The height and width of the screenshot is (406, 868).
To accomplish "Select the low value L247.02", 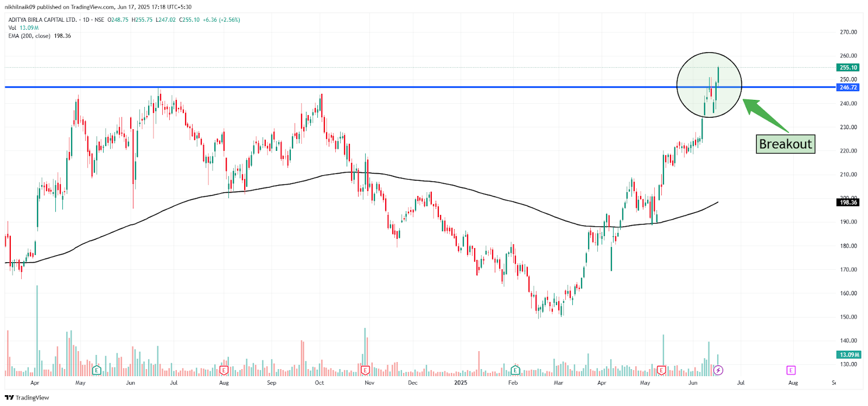I will [x=166, y=20].
